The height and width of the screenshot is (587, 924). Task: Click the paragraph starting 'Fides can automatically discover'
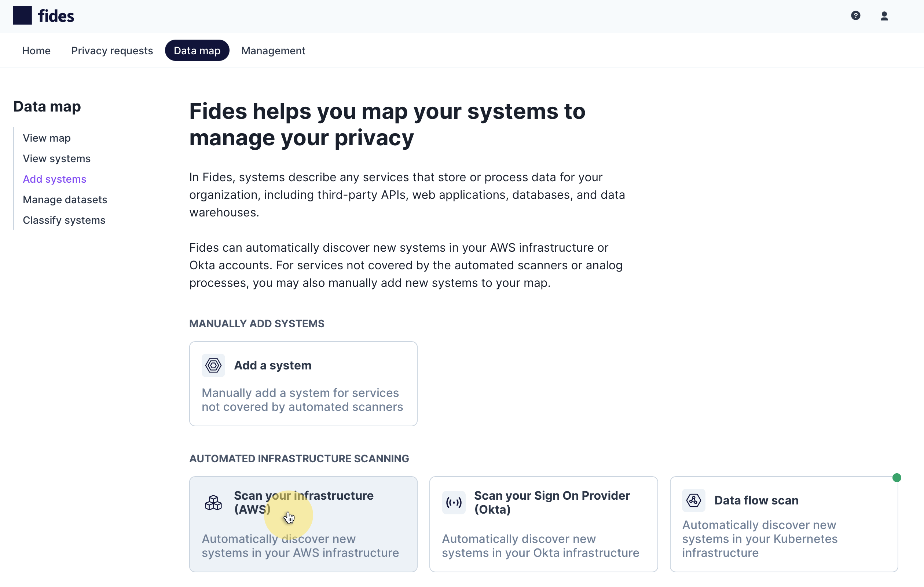[406, 265]
